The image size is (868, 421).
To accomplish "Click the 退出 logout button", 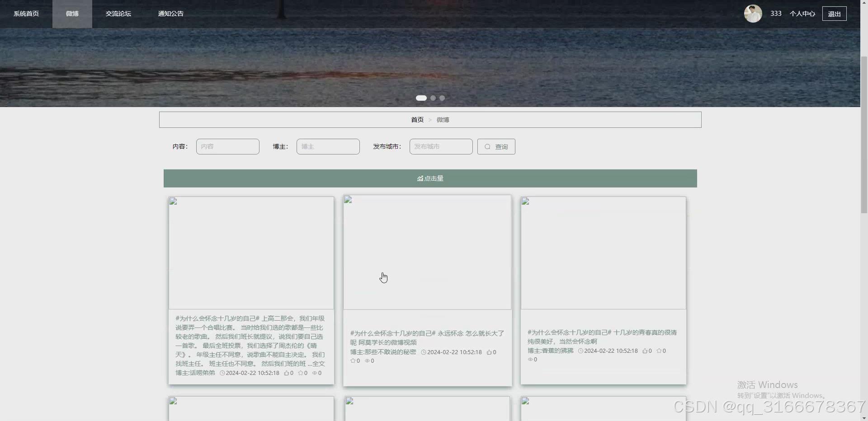I will pos(835,14).
